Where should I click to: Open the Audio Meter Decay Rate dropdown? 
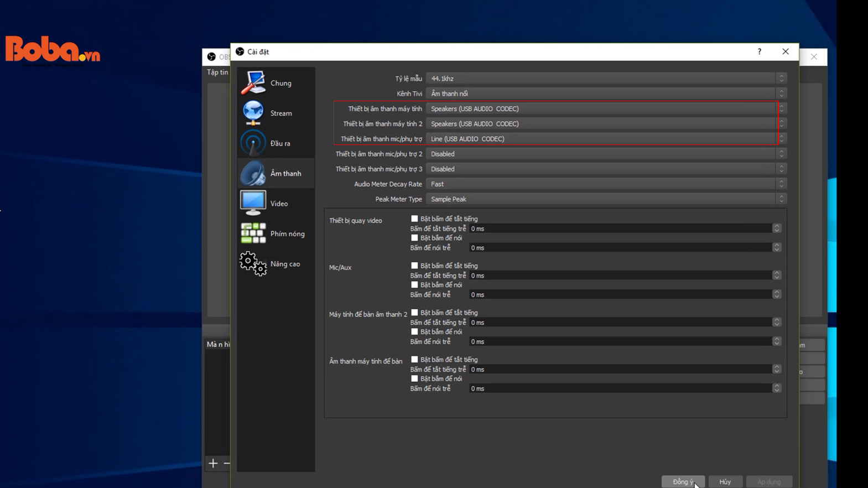(605, 184)
